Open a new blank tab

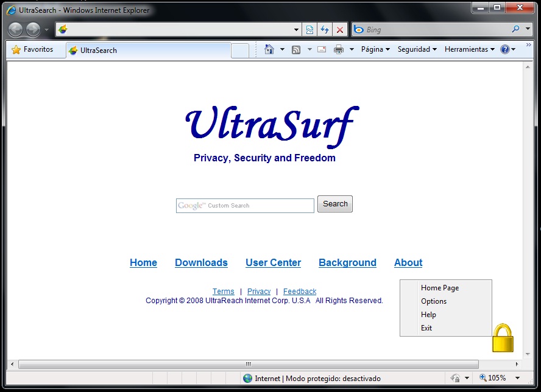240,51
